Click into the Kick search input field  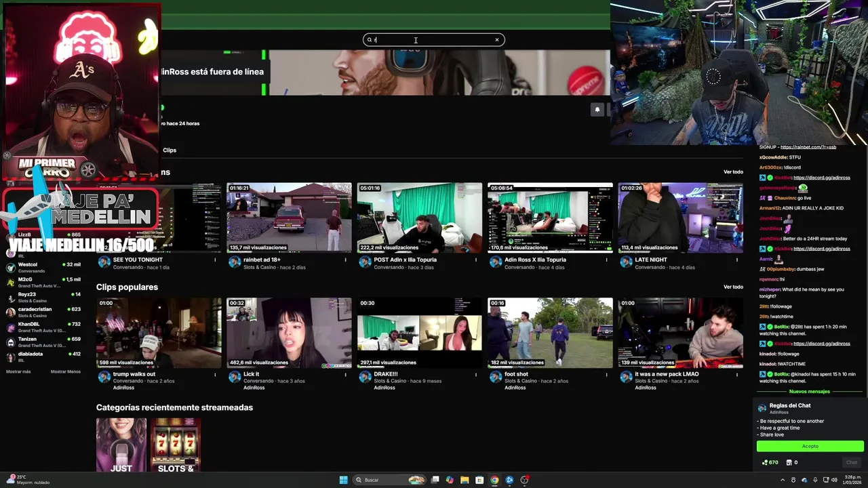tap(434, 40)
